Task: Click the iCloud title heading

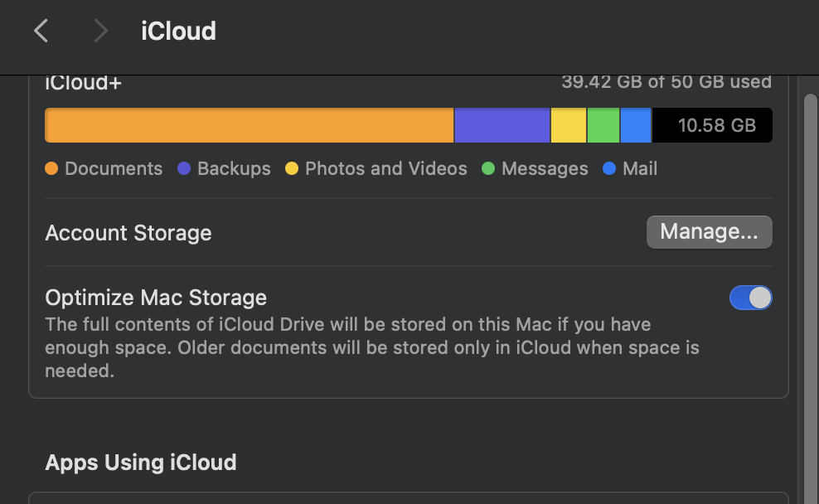Action: pos(178,31)
